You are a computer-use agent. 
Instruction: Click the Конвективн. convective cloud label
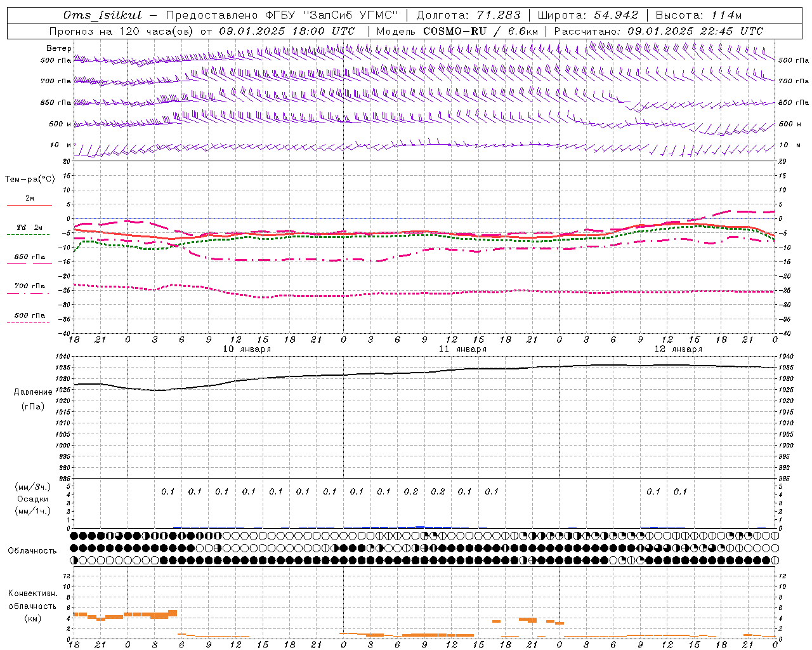point(33,594)
